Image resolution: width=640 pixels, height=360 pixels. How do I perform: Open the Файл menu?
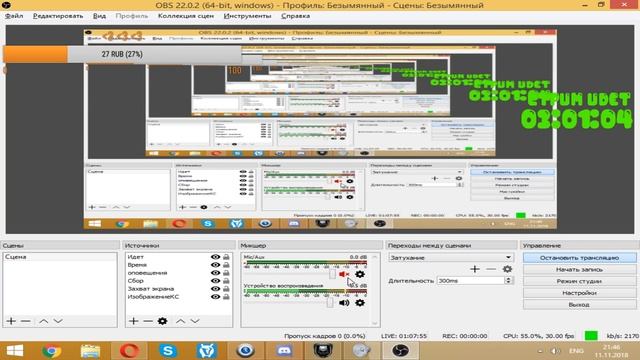coord(14,16)
